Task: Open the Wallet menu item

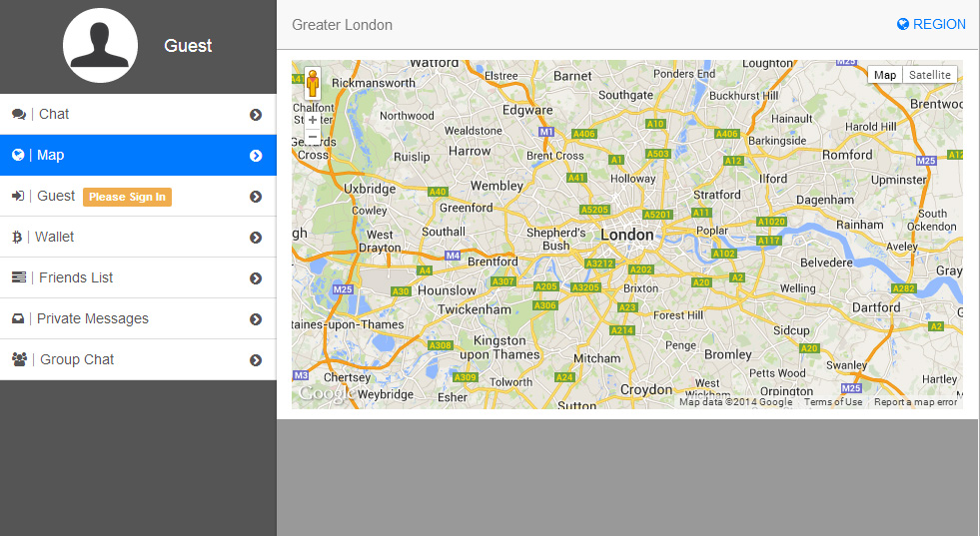Action: pyautogui.click(x=138, y=237)
